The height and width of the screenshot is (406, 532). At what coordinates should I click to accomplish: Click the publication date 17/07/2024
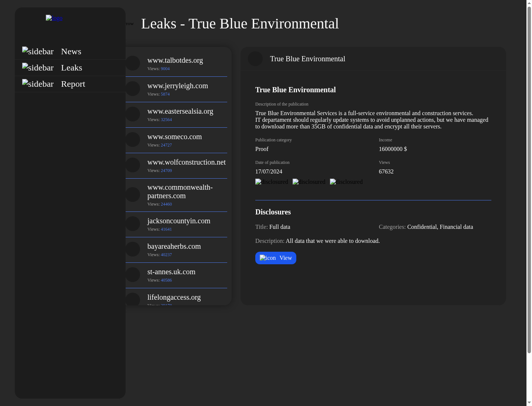click(269, 172)
